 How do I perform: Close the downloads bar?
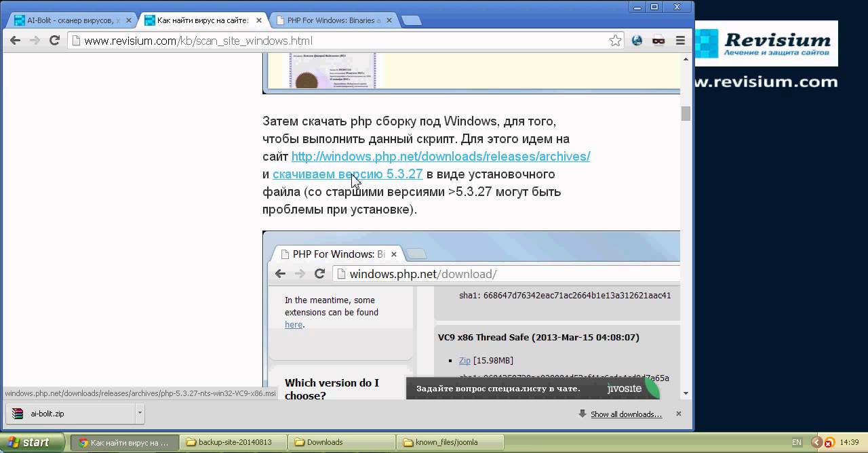(x=679, y=414)
